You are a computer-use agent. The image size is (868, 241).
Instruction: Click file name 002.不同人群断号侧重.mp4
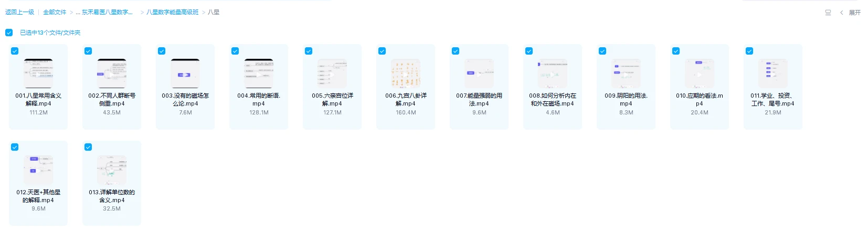[x=112, y=100]
